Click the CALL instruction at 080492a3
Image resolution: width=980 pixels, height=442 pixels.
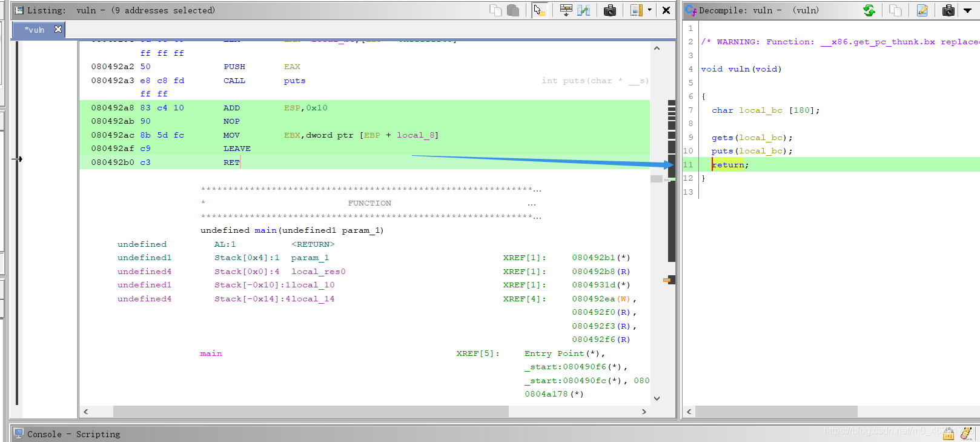coord(234,81)
